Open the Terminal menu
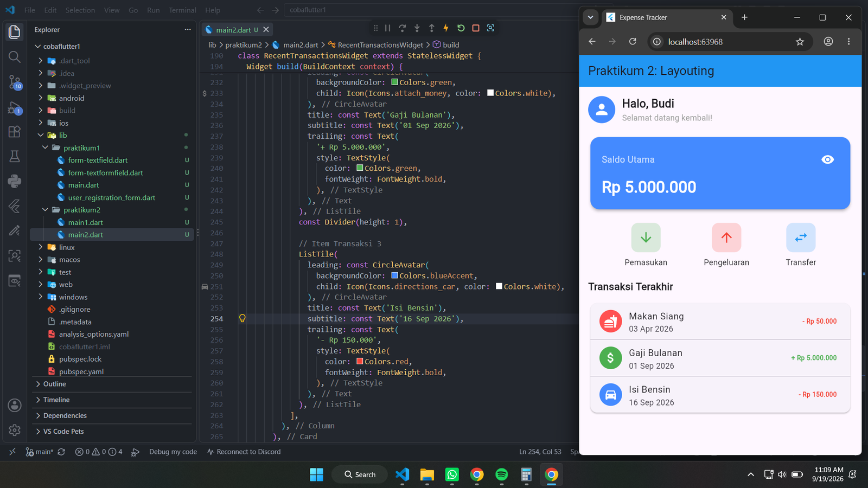Viewport: 868px width, 488px height. pos(182,10)
